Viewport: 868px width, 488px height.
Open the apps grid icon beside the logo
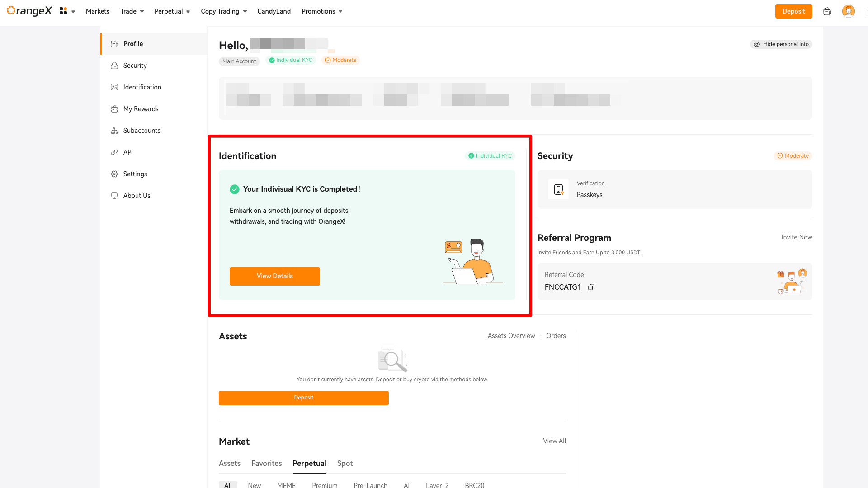[63, 11]
